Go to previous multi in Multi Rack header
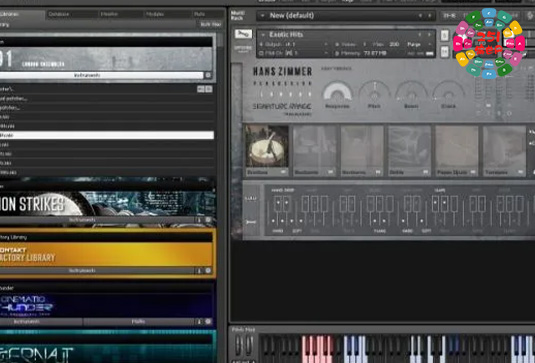The height and width of the screenshot is (363, 535). tap(420, 16)
